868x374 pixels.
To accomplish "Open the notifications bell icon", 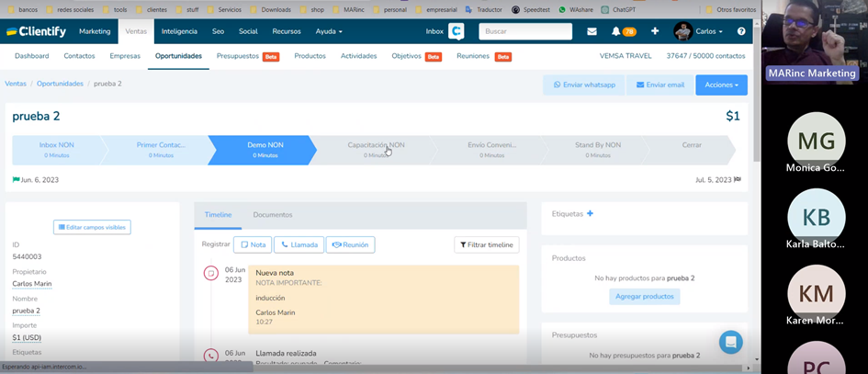I will (x=616, y=31).
